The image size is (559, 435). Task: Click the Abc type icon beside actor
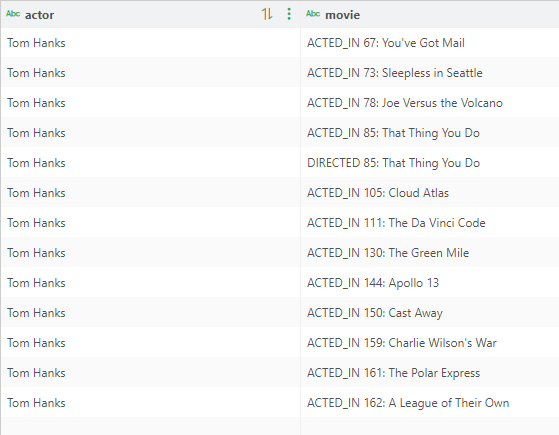coord(13,14)
